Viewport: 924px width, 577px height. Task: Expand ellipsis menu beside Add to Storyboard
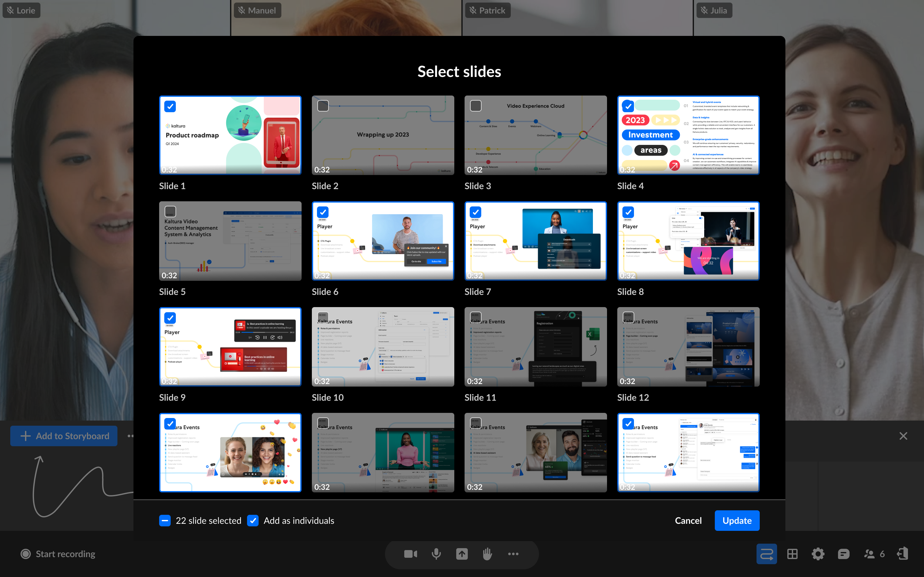[x=130, y=436]
